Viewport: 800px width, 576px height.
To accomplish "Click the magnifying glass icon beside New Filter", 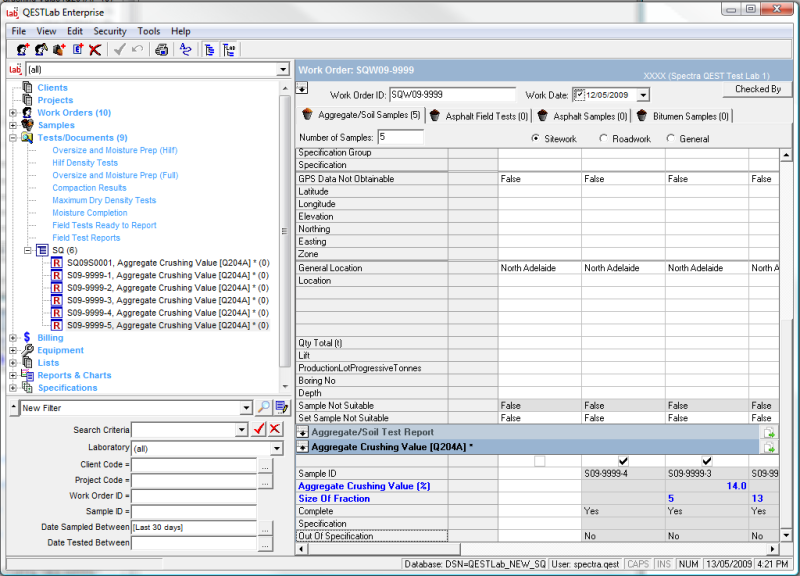I will (263, 409).
